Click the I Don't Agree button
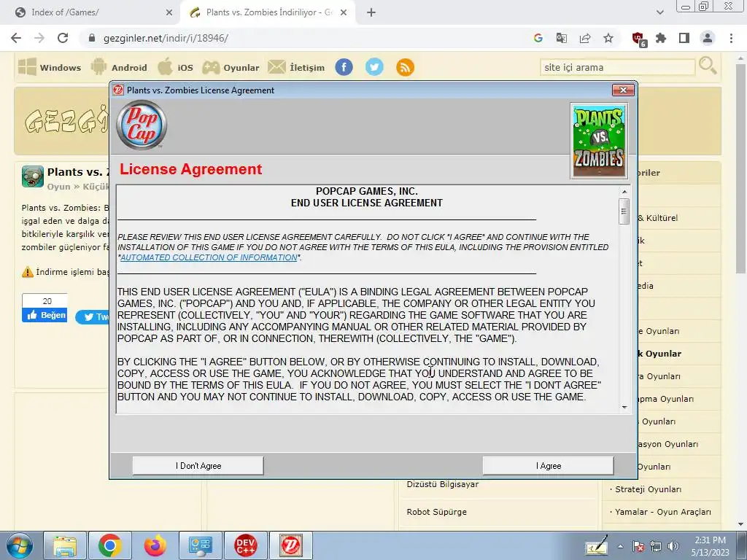 point(198,466)
